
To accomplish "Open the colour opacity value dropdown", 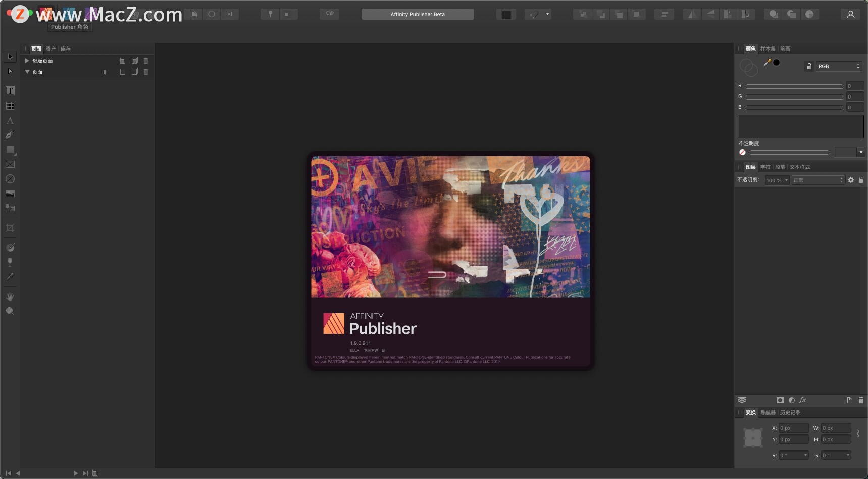I will coord(861,152).
